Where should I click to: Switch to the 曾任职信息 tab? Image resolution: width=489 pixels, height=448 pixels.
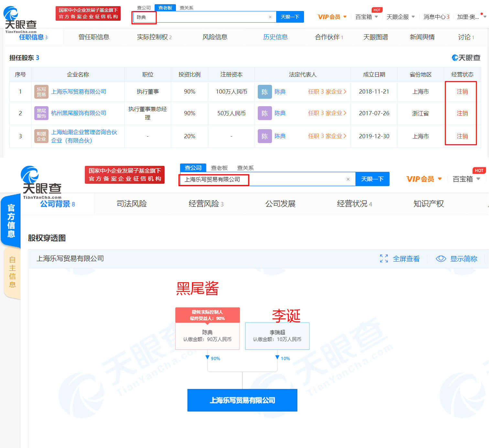click(x=94, y=37)
